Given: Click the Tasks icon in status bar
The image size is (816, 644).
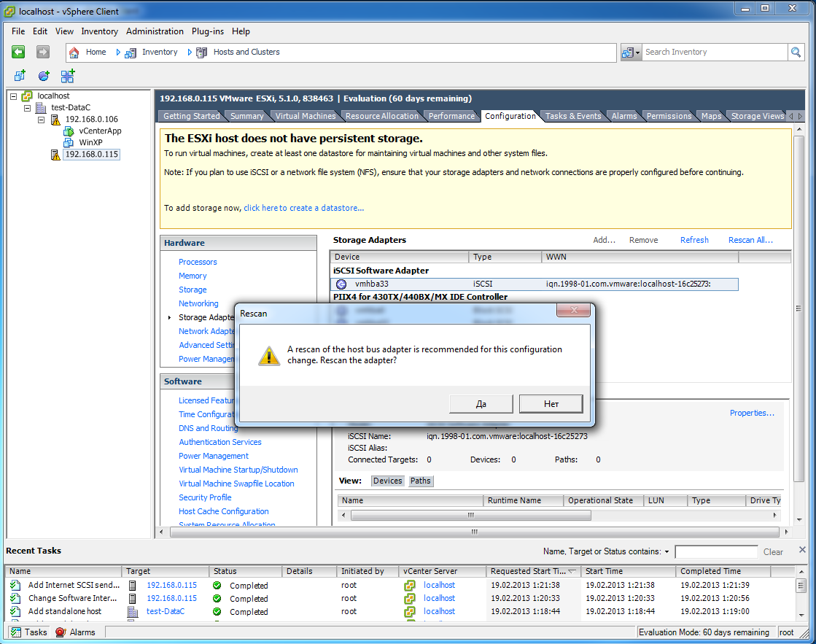Looking at the screenshot, I should coord(16,632).
